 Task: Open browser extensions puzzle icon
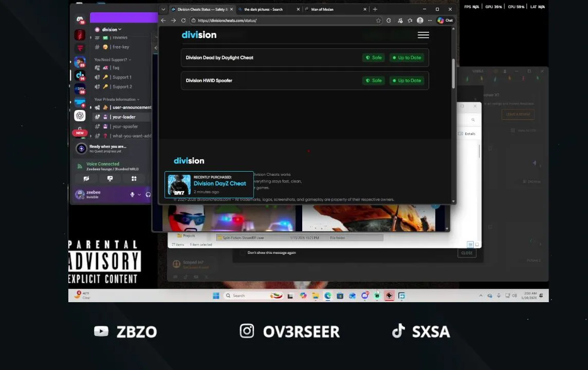pyautogui.click(x=389, y=21)
